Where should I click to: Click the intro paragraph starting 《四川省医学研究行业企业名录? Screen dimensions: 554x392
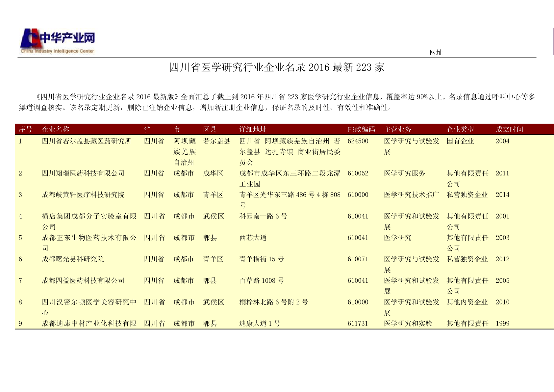[277, 102]
